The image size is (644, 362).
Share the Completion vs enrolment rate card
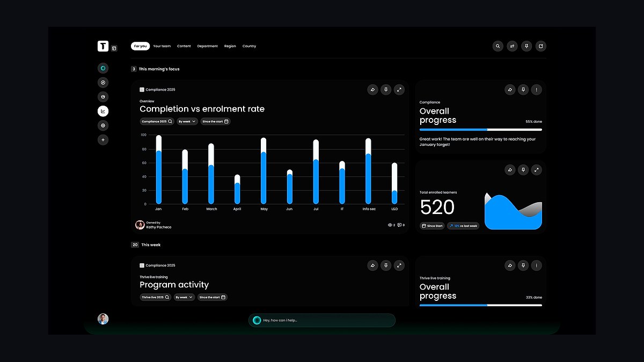[373, 90]
